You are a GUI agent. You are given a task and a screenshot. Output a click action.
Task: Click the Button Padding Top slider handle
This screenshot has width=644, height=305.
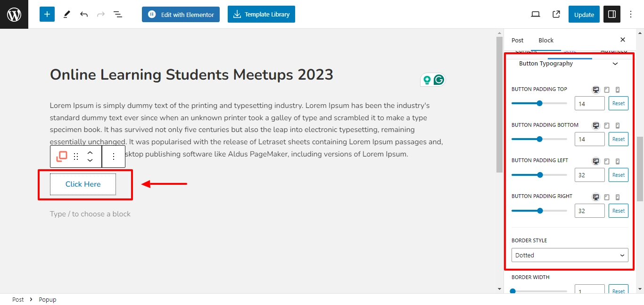point(539,103)
